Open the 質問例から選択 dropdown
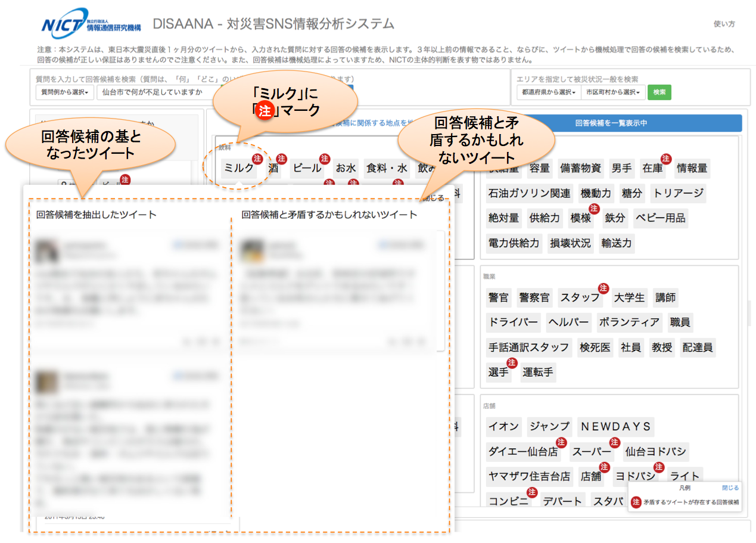756x543 pixels. click(x=65, y=92)
